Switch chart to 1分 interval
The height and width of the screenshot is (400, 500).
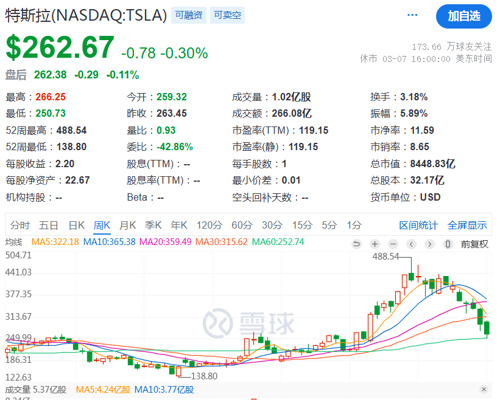click(x=354, y=225)
